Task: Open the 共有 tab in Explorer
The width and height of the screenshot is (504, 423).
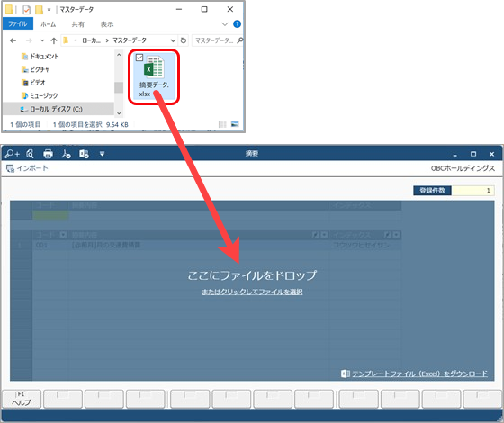Action: point(77,24)
